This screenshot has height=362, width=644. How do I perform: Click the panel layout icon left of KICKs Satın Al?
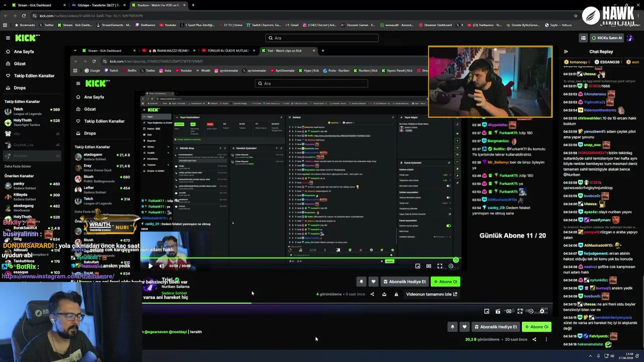583,38
